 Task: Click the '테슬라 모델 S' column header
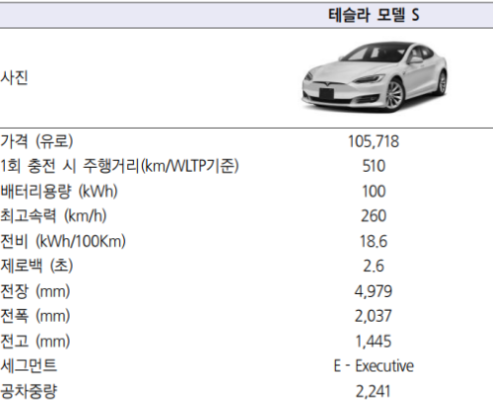(x=374, y=15)
